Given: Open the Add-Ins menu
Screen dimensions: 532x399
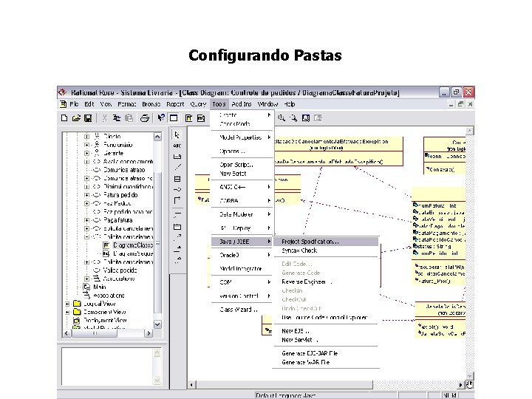Looking at the screenshot, I should (x=242, y=104).
